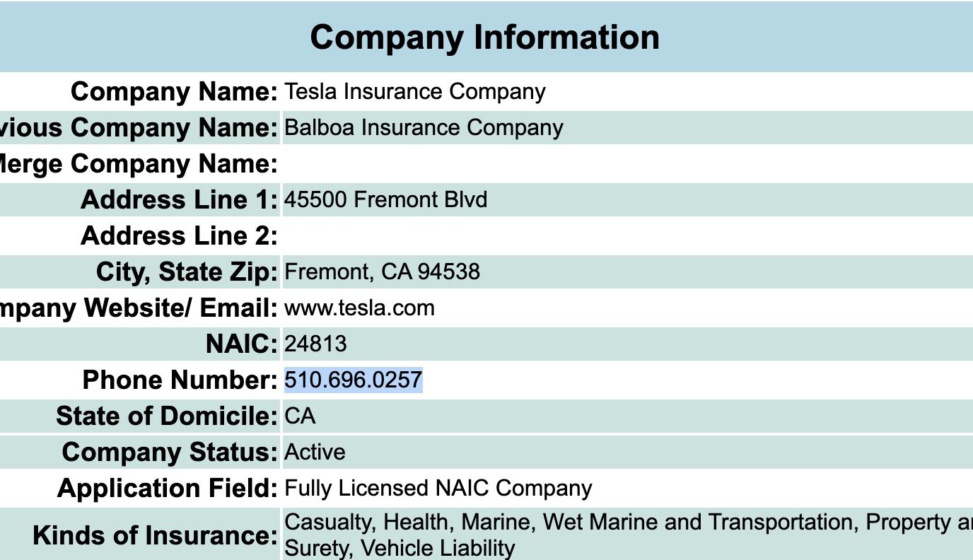The width and height of the screenshot is (973, 560).
Task: Select the Tesla Insurance Company name text
Action: 415,92
